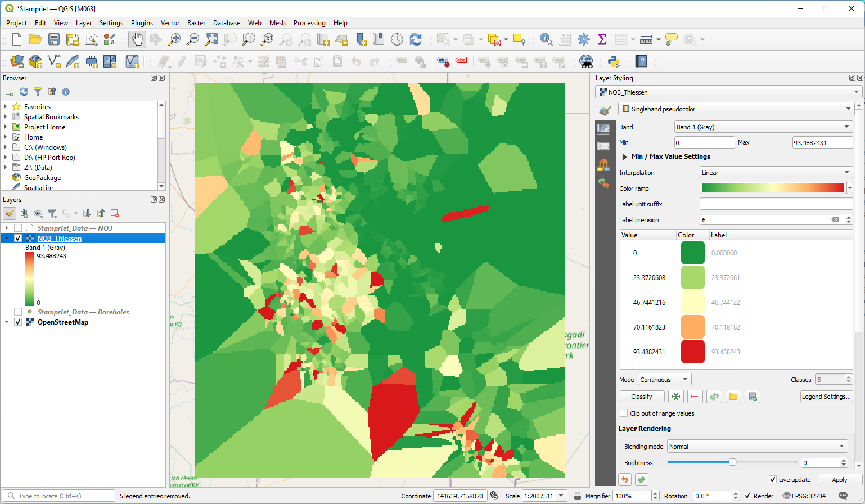Open the Identify Features tool
Screen dimensions: 865x504
545,39
